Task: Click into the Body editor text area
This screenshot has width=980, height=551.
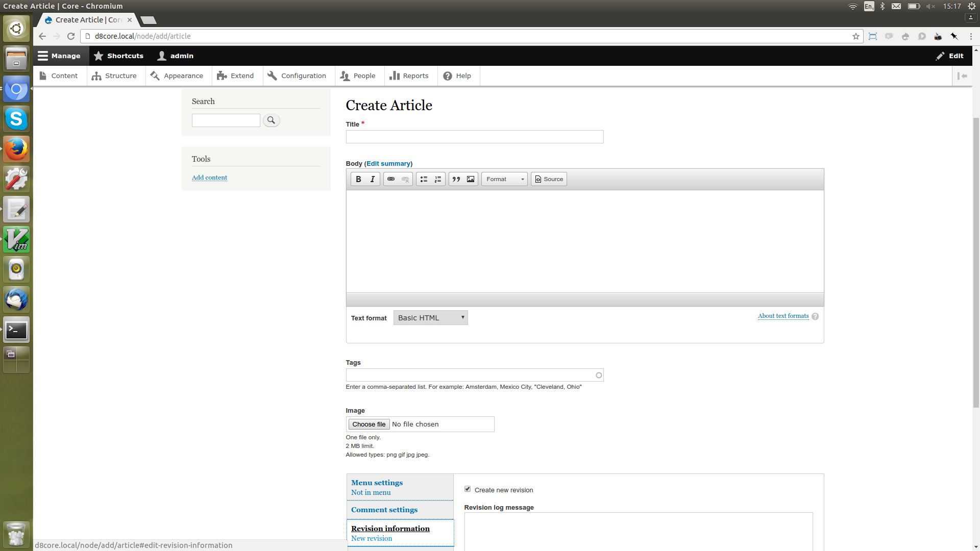Action: tap(585, 241)
